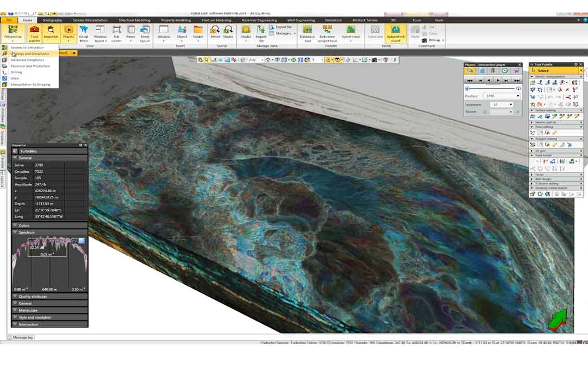Open the Database tool icon
The image size is (588, 380).
click(x=307, y=32)
